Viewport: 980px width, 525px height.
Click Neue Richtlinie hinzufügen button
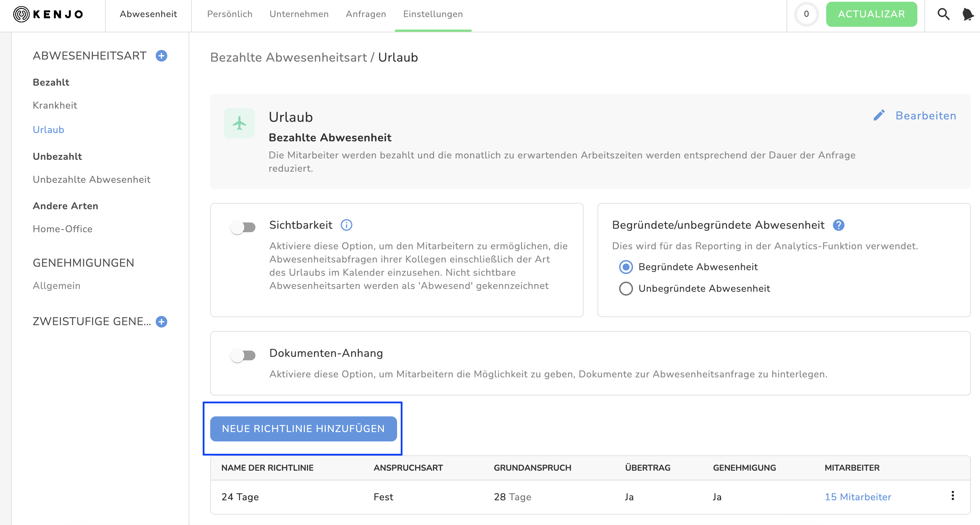click(x=303, y=429)
